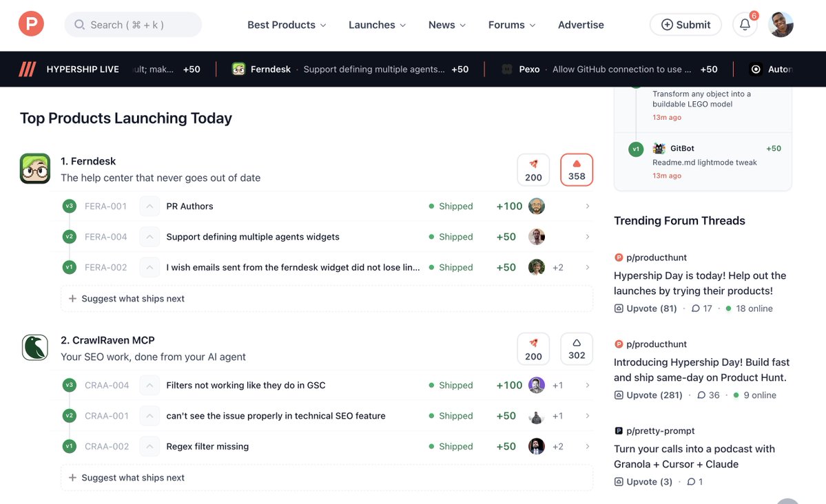The image size is (826, 504).
Task: Focus the Search field
Action: coord(133,25)
